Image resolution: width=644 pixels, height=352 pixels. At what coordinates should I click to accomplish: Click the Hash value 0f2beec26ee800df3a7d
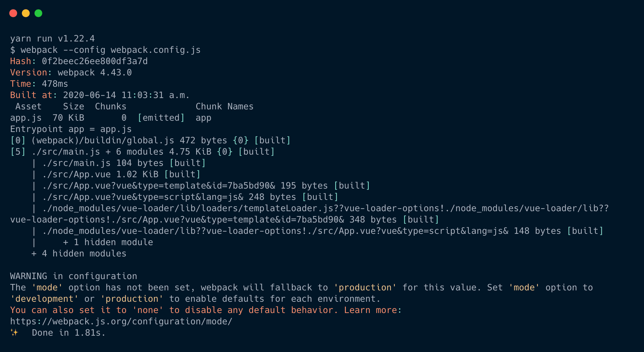(x=95, y=61)
